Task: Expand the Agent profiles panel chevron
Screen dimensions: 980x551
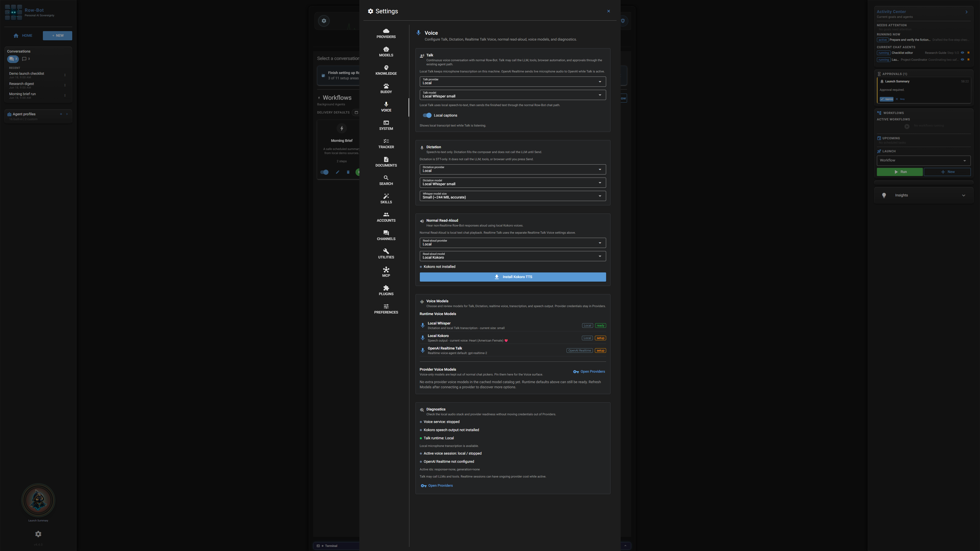Action: pos(67,114)
